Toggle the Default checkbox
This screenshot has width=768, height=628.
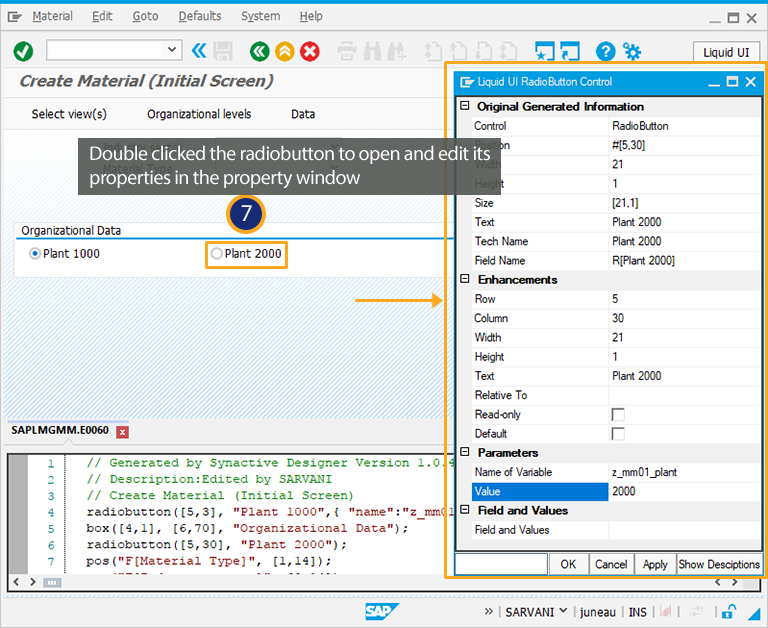pyautogui.click(x=618, y=434)
